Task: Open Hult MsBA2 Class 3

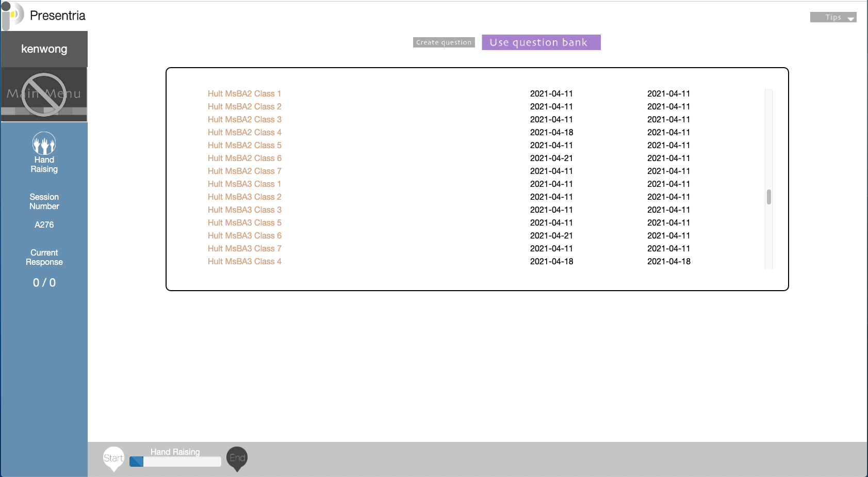Action: [x=244, y=119]
